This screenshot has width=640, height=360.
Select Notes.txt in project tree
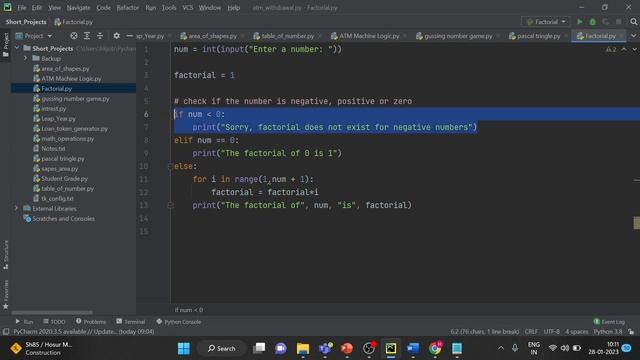(53, 149)
